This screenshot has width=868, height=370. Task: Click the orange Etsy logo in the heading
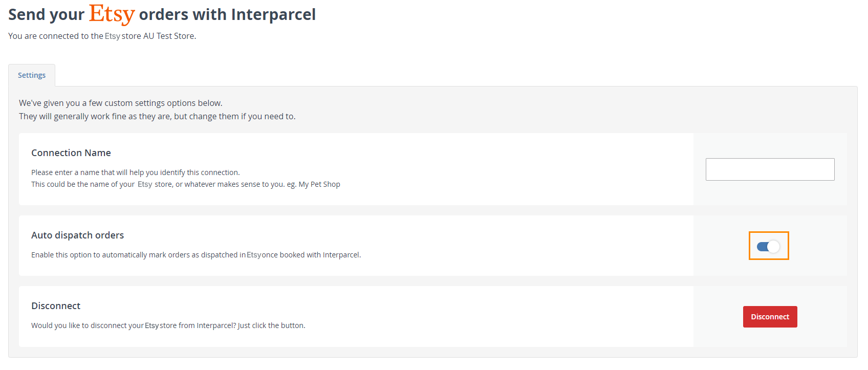[x=112, y=14]
